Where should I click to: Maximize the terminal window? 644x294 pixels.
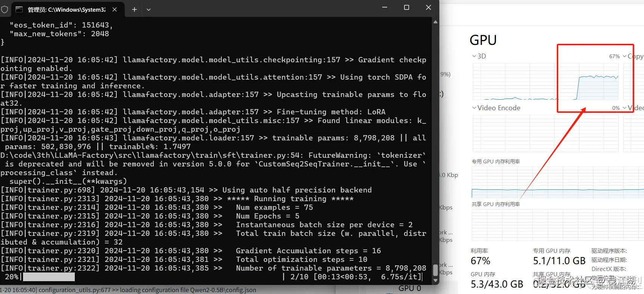pyautogui.click(x=407, y=8)
